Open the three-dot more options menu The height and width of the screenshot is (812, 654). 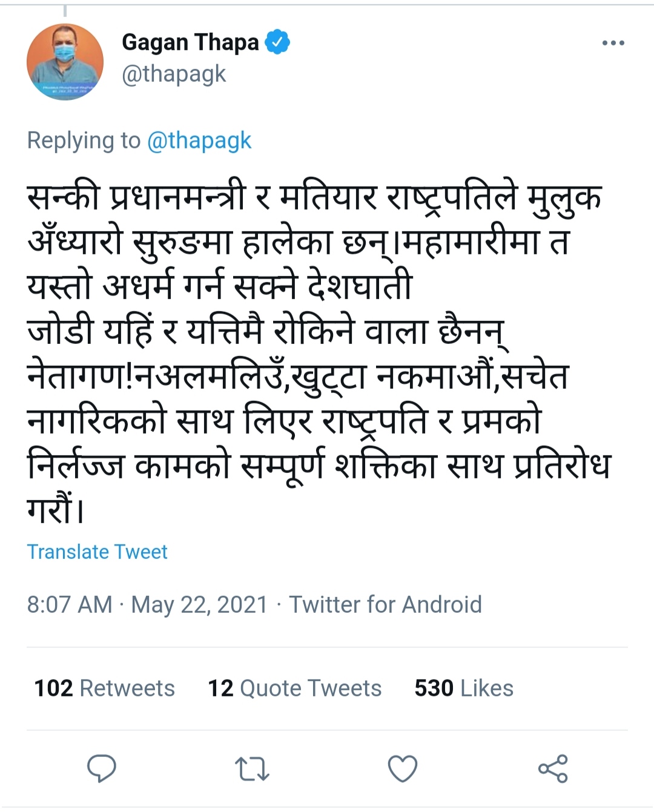(613, 43)
